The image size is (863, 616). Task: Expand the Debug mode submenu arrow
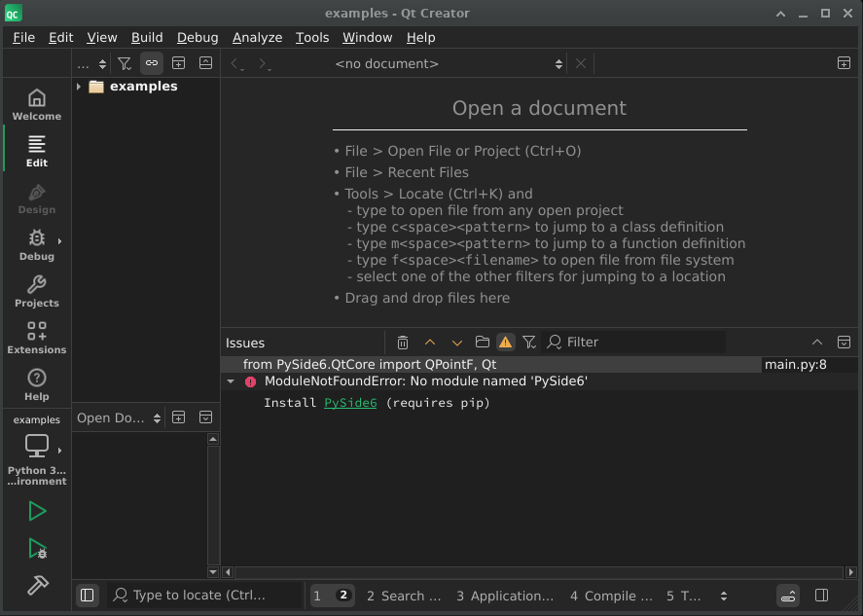pyautogui.click(x=59, y=241)
